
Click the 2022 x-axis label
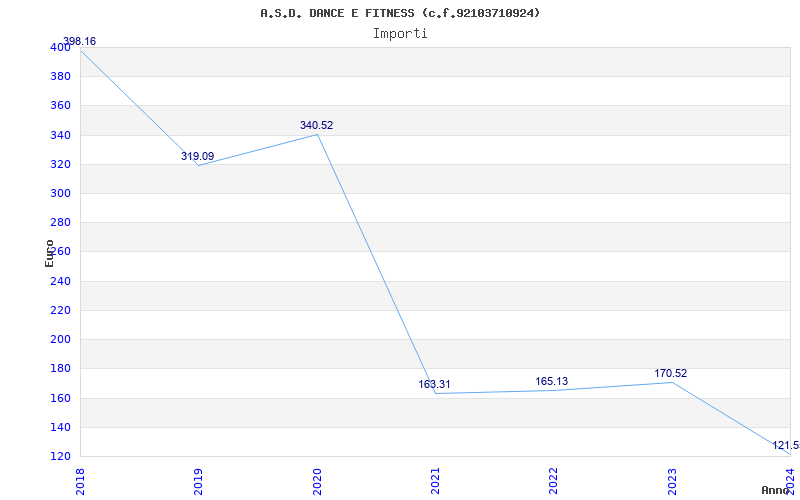[553, 482]
